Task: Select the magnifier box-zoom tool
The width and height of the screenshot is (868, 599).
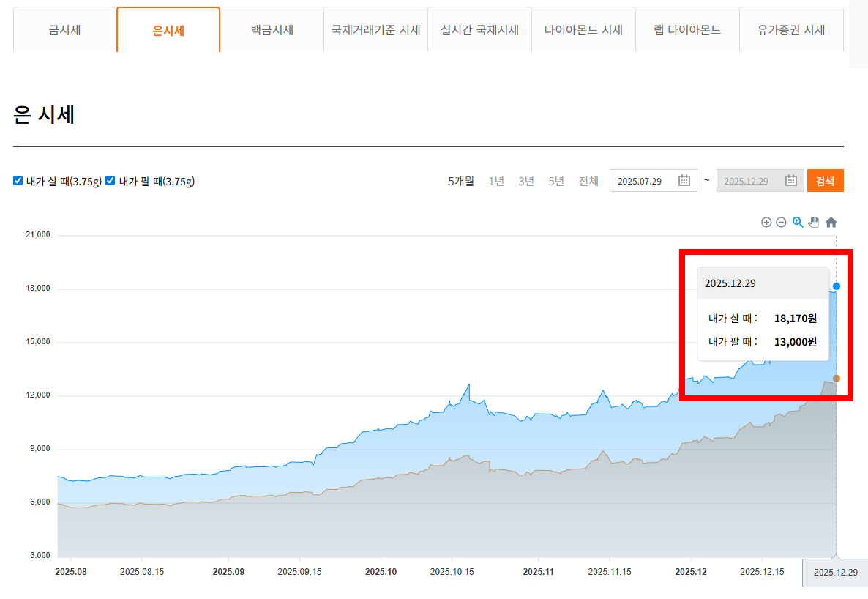Action: pyautogui.click(x=797, y=222)
